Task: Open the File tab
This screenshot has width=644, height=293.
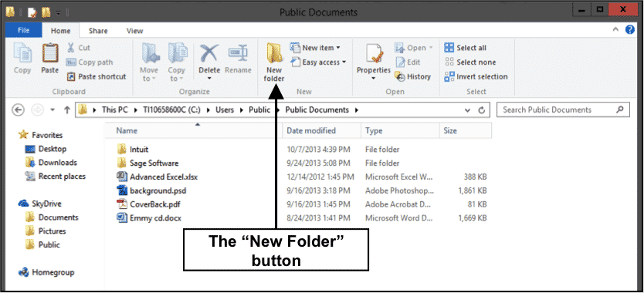Action: pyautogui.click(x=23, y=30)
